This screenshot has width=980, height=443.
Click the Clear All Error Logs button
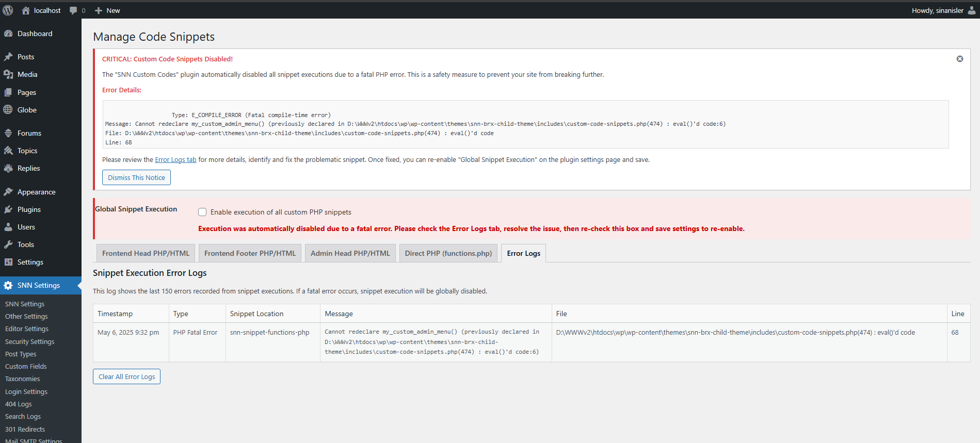coord(126,376)
